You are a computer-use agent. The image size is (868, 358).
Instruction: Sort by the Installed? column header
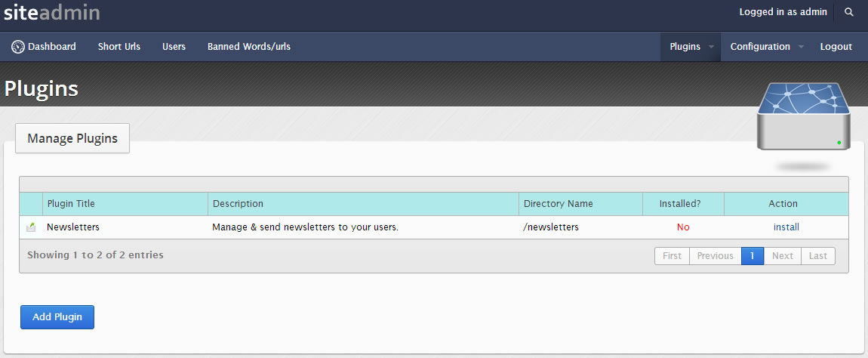[x=682, y=204]
